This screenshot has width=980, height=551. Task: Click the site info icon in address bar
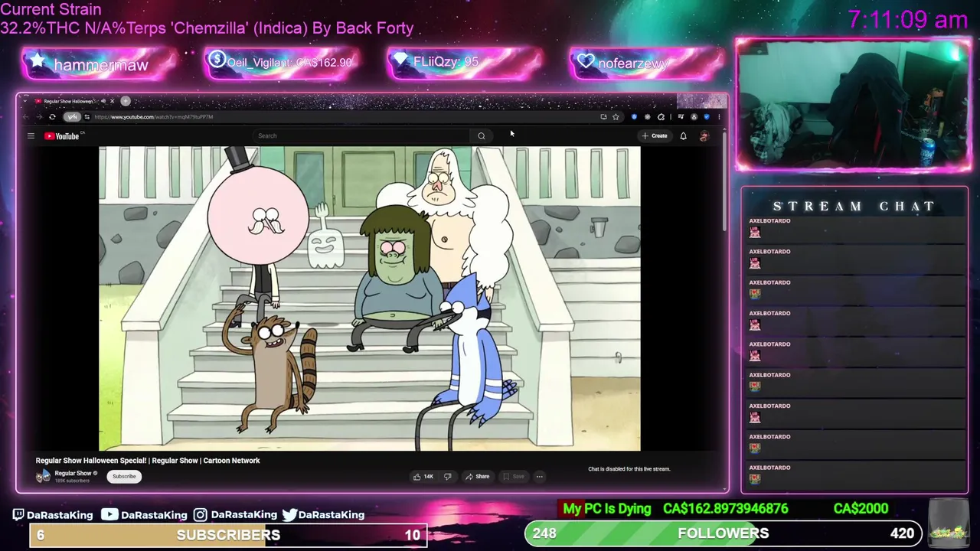click(x=87, y=117)
